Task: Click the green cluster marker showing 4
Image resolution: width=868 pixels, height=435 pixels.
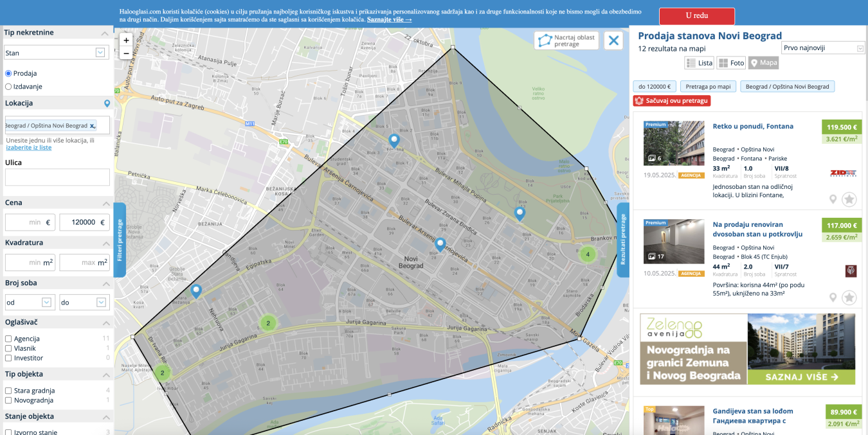Action: 586,254
